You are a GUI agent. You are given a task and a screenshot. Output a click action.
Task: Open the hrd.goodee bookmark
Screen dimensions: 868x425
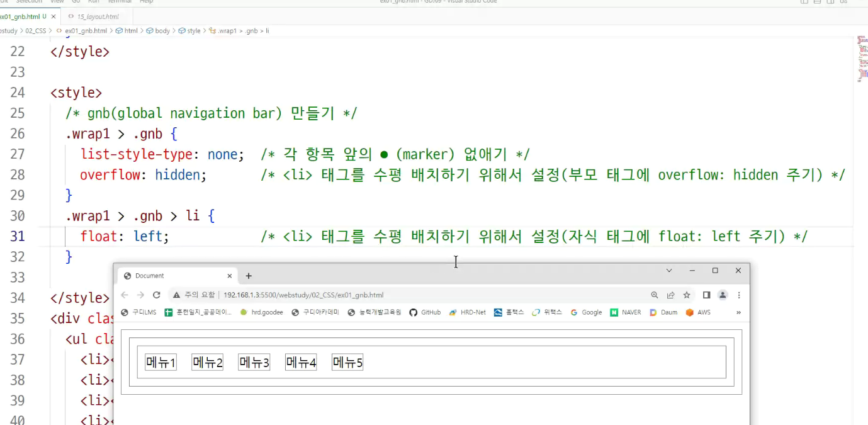[262, 312]
